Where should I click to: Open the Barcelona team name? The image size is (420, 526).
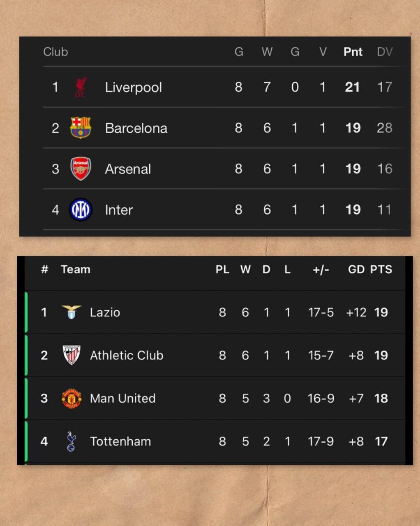pos(136,128)
